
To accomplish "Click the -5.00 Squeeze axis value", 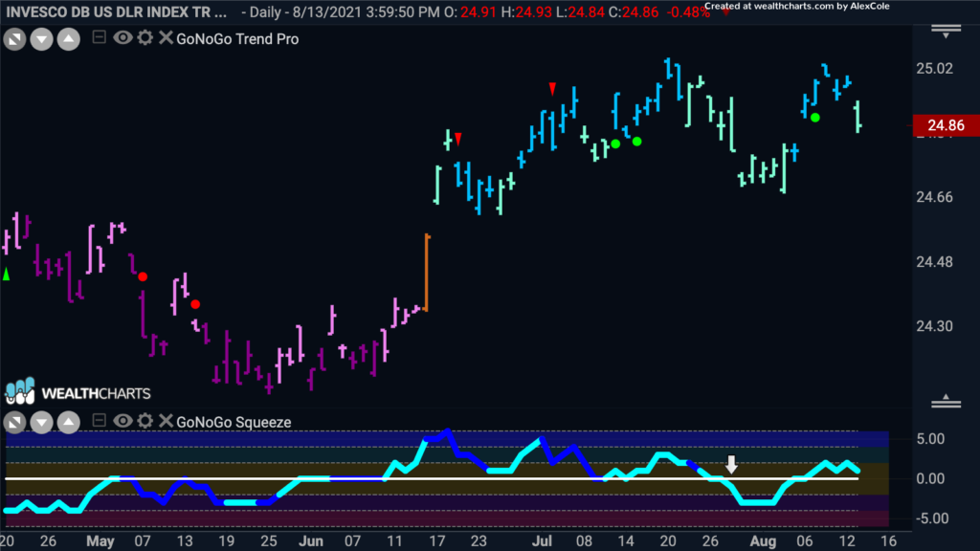I will pos(930,518).
